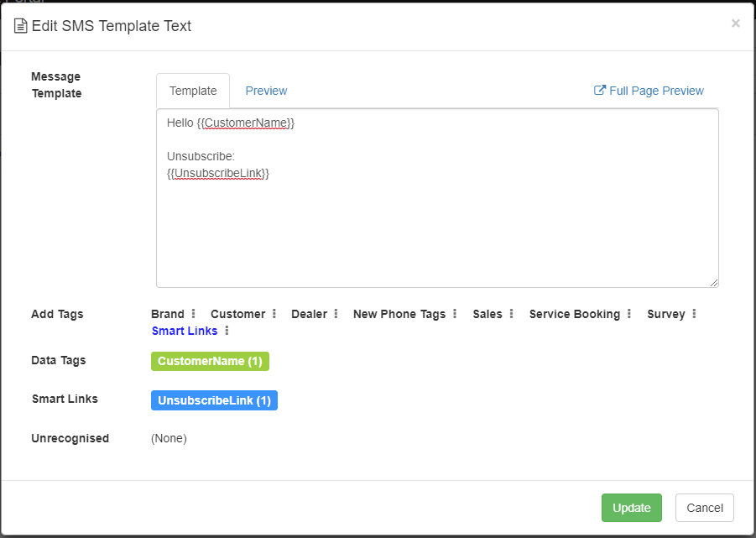Click the CustomerName (1) data tag
The height and width of the screenshot is (538, 756).
[x=211, y=361]
